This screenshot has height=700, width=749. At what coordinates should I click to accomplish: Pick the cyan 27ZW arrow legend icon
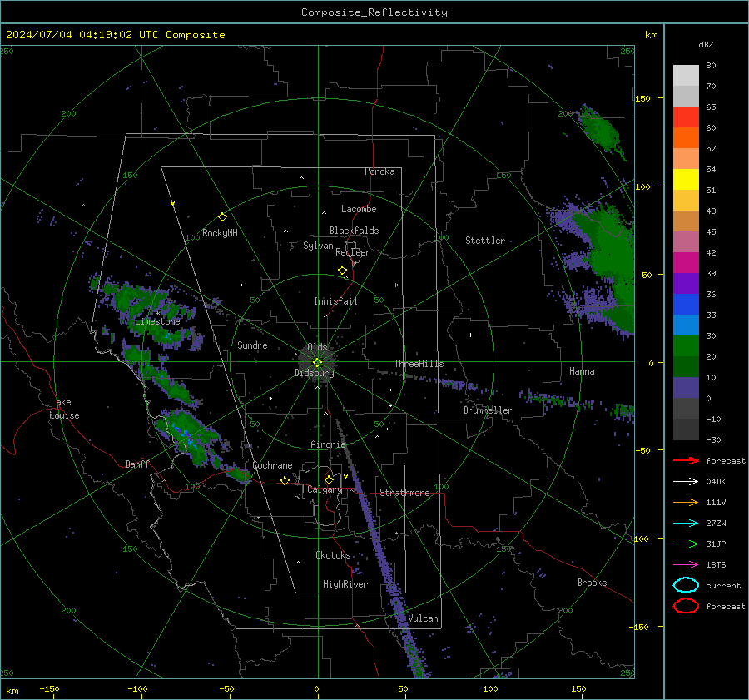click(686, 524)
